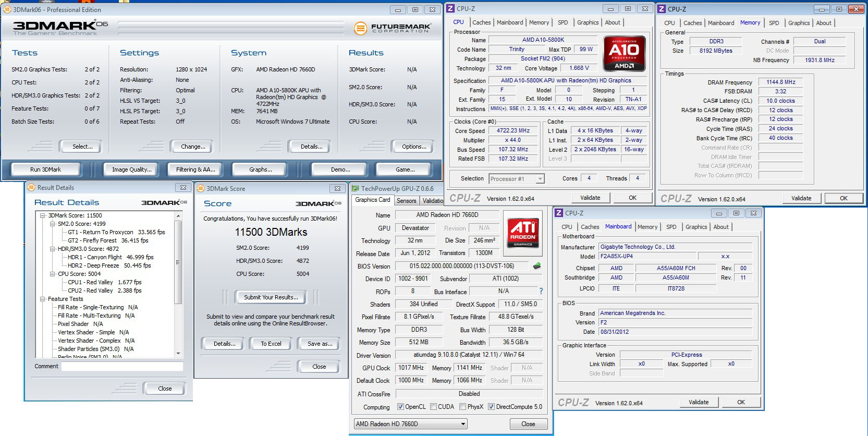The height and width of the screenshot is (436, 868).
Task: Close the Result Details window with X
Action: point(183,188)
